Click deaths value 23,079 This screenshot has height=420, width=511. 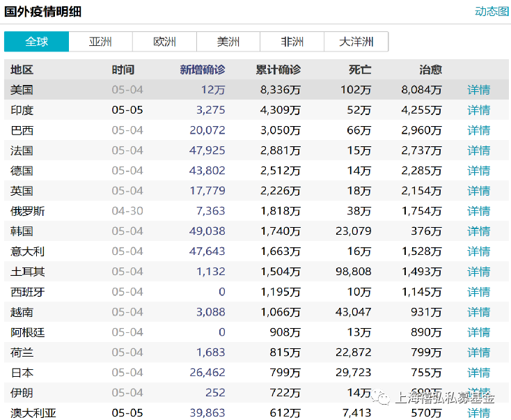click(354, 231)
